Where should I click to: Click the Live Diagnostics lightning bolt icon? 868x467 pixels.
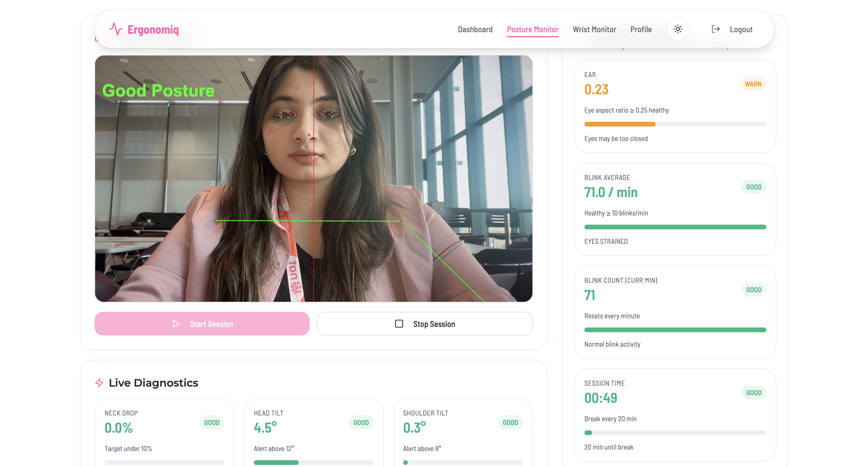pyautogui.click(x=99, y=383)
